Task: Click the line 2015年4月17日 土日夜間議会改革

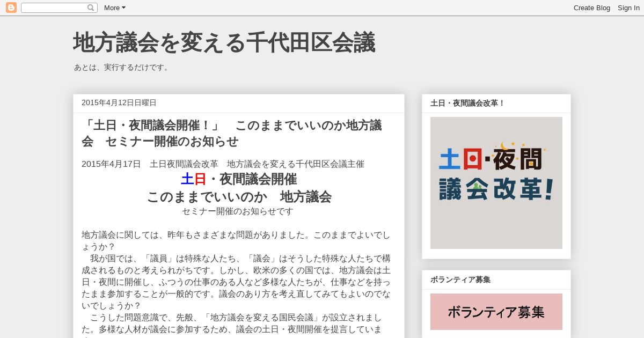Action: (223, 164)
